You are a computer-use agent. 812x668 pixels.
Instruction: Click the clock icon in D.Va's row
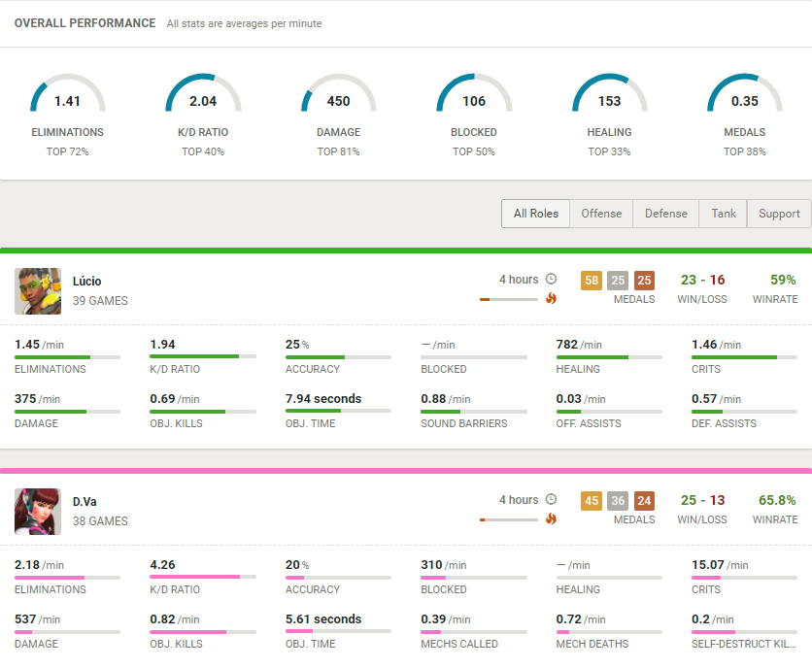pos(551,500)
